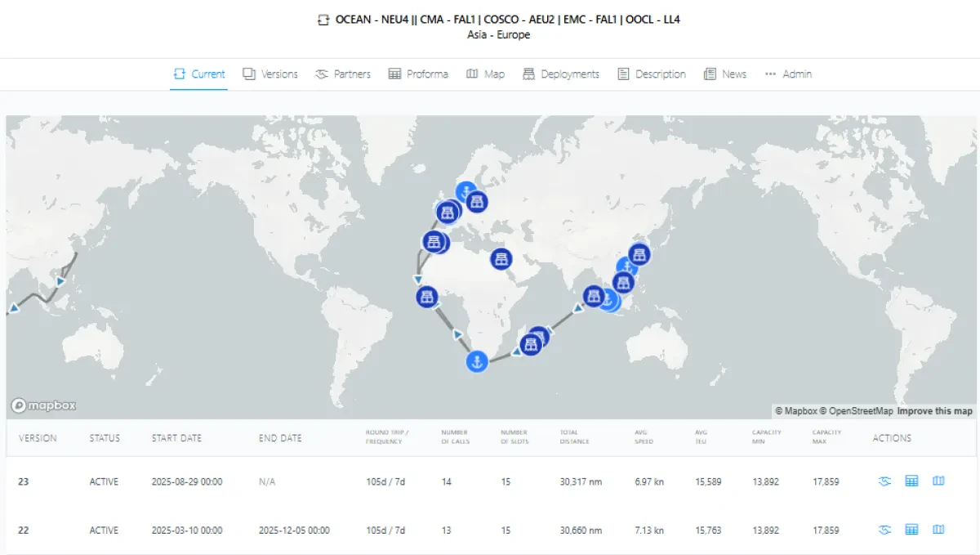Open partners for version 23
The height and width of the screenshot is (555, 980).
coord(884,481)
